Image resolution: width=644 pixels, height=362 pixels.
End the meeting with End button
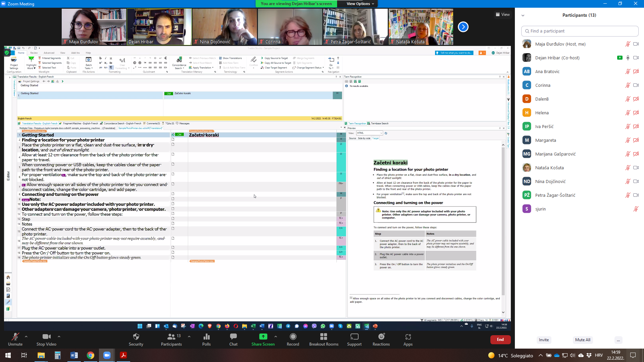click(x=500, y=340)
